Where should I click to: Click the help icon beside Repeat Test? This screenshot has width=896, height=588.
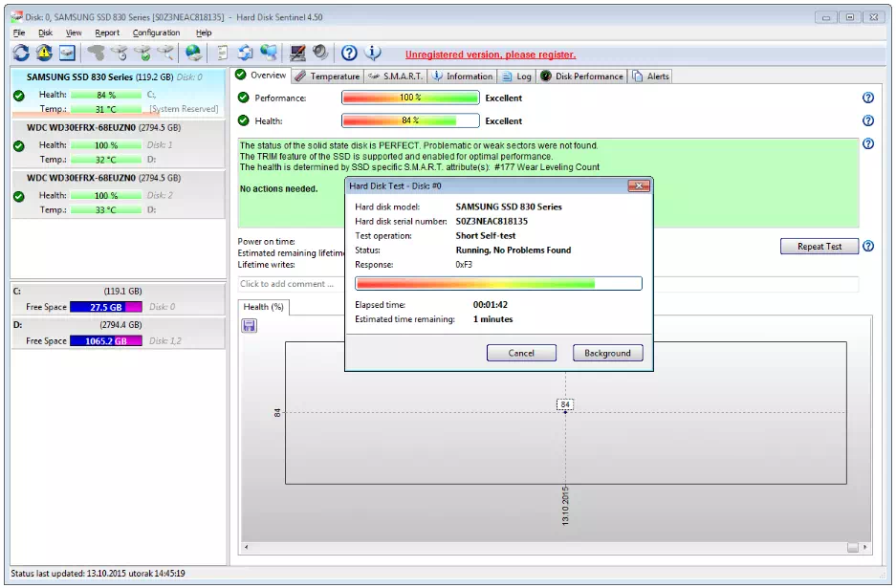(x=868, y=246)
